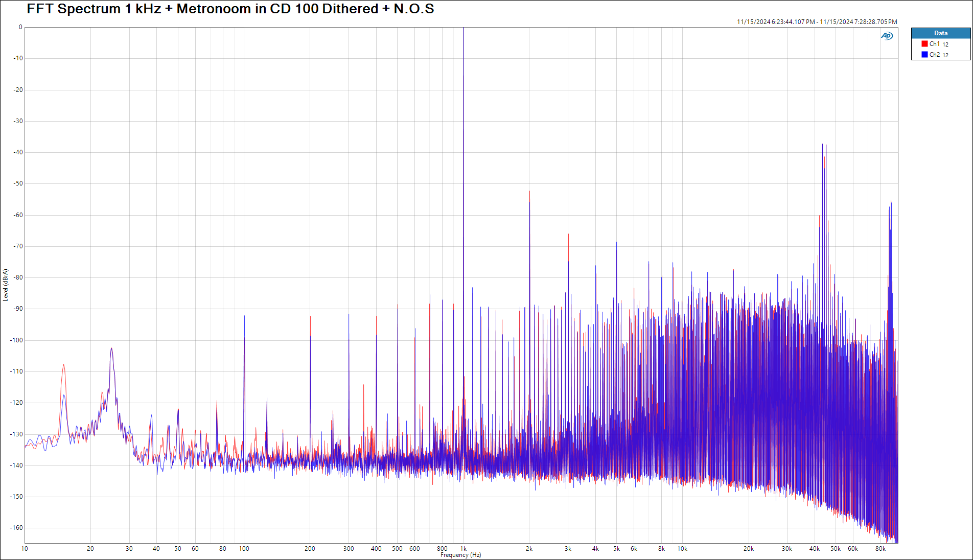
Task: Click the 0 tick on the level axis
Action: tap(20, 28)
